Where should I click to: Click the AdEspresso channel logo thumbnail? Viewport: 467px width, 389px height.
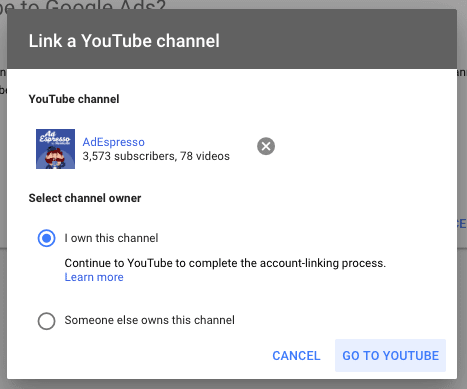[55, 149]
